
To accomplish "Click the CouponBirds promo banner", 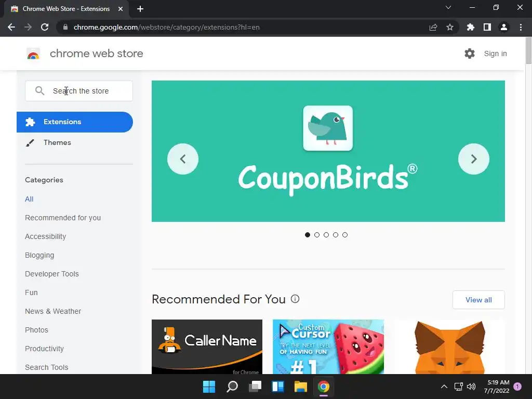I will [328, 151].
